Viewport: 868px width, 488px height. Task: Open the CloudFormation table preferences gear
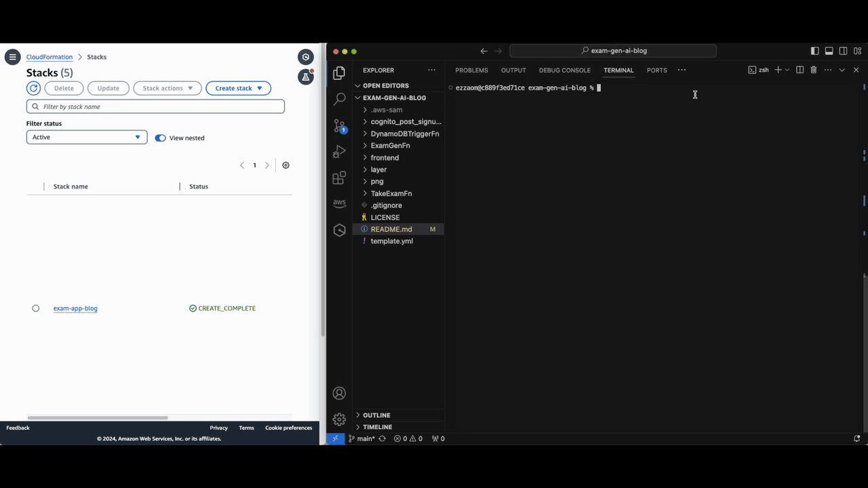pyautogui.click(x=285, y=165)
